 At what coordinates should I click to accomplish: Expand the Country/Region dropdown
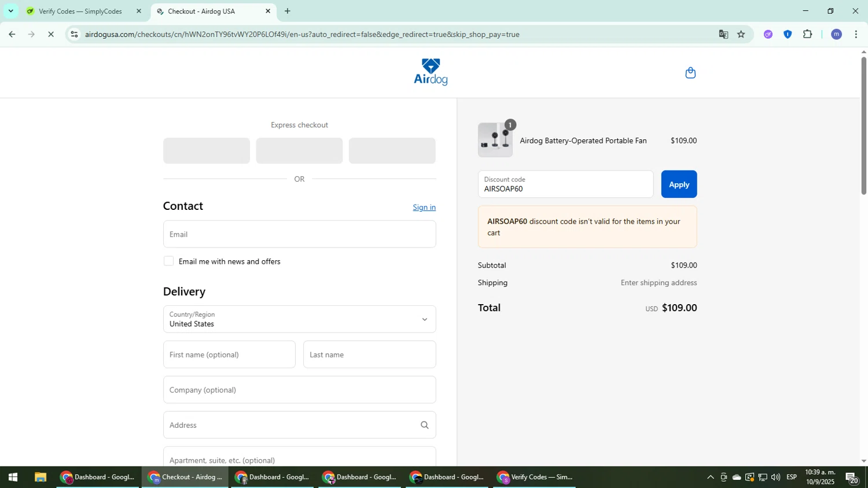pyautogui.click(x=299, y=319)
